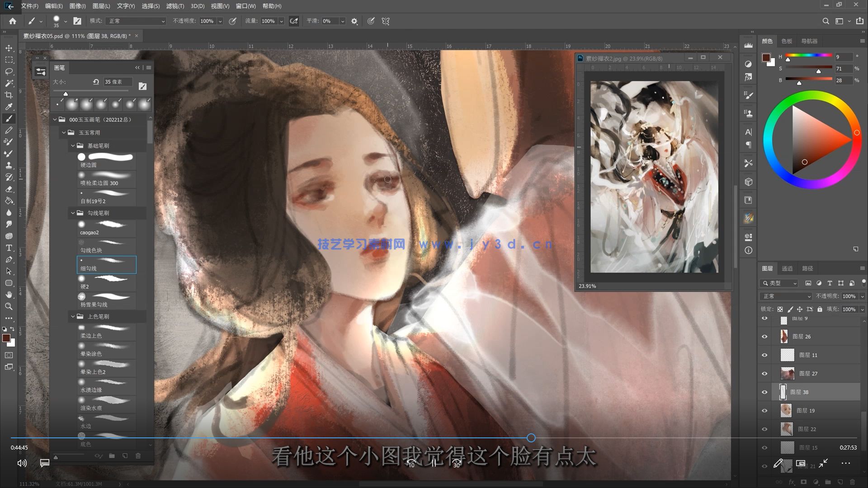Select the Zoom tool
The image size is (868, 488).
click(9, 307)
